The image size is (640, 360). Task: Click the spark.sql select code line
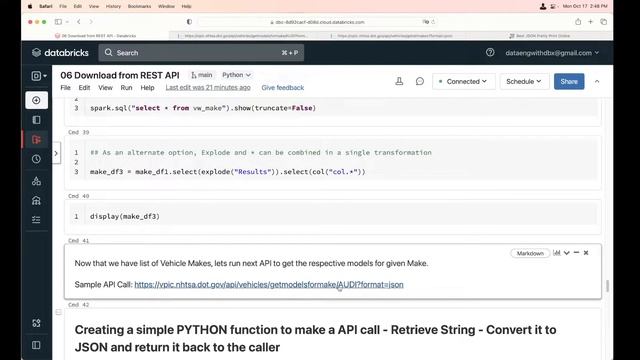pos(203,108)
